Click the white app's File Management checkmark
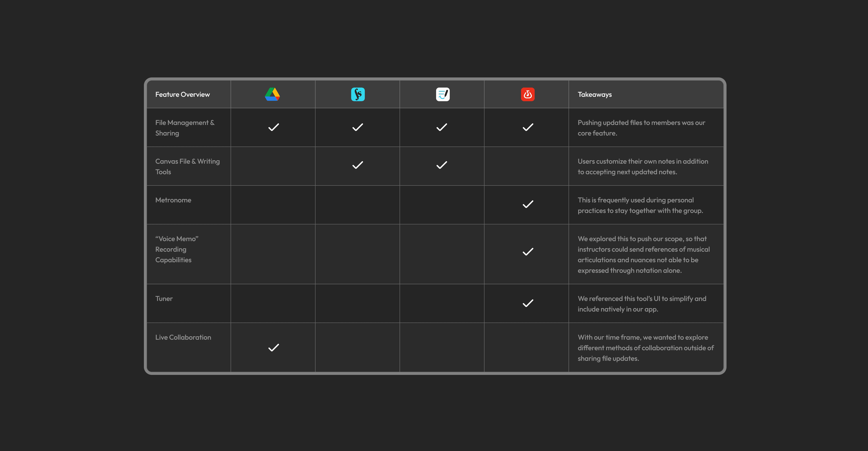Viewport: 868px width, 451px height. pos(441,127)
